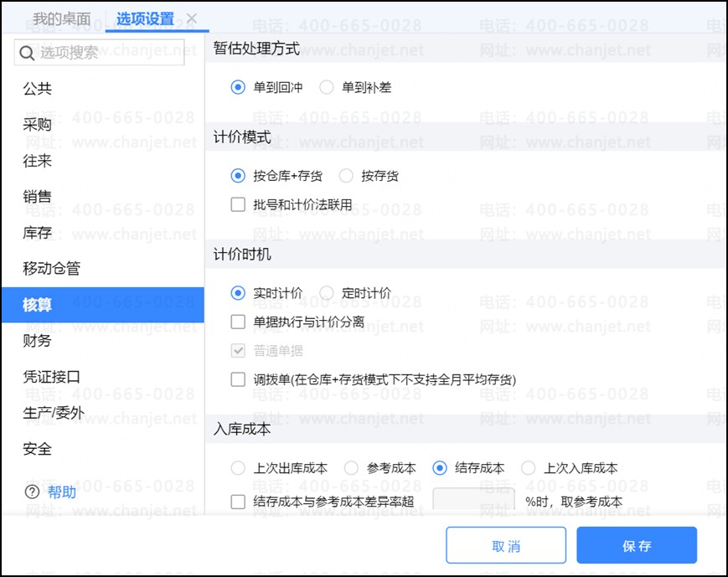Click the search magnifier icon
Image resolution: width=728 pixels, height=577 pixels.
(x=27, y=53)
